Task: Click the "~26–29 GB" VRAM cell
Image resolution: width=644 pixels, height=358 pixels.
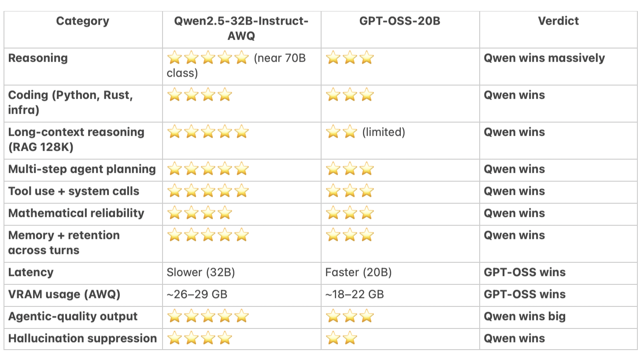Action: pyautogui.click(x=197, y=295)
